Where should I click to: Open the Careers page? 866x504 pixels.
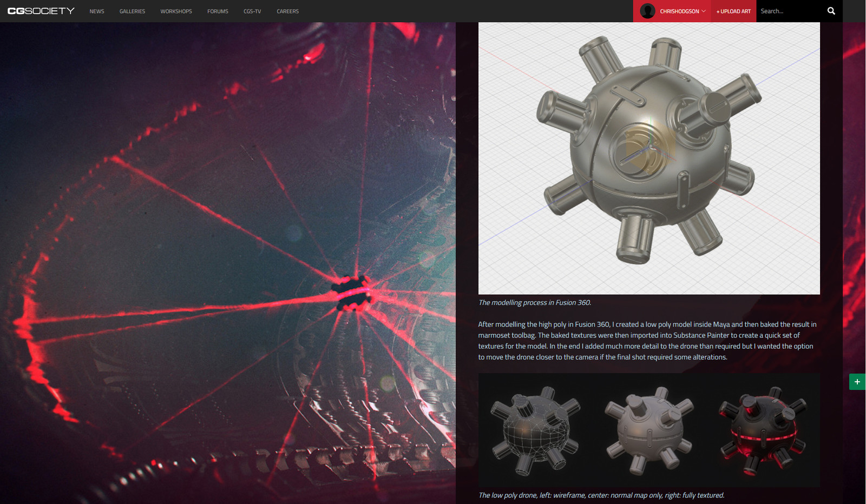(287, 11)
